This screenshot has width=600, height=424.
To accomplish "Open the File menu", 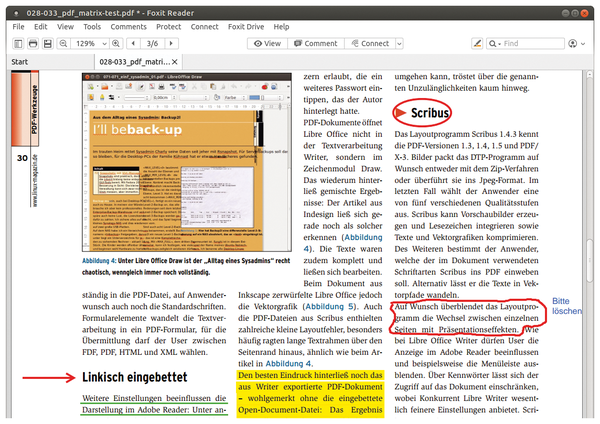I will point(18,27).
